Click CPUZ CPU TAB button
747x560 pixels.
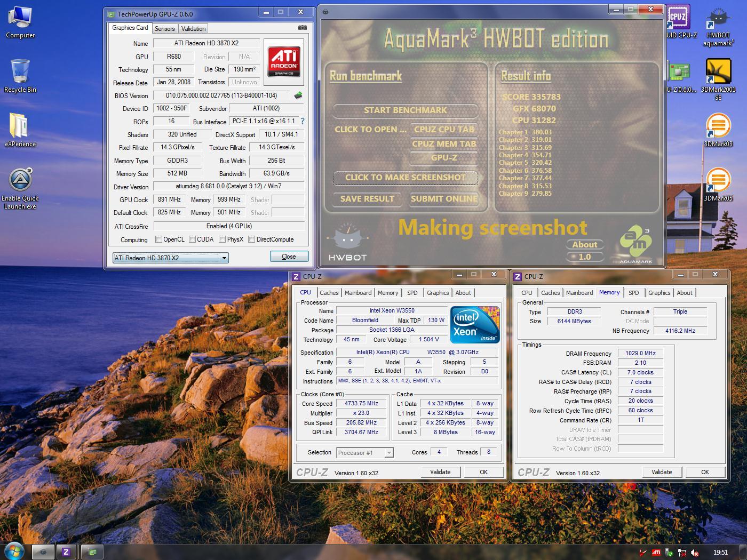(444, 130)
